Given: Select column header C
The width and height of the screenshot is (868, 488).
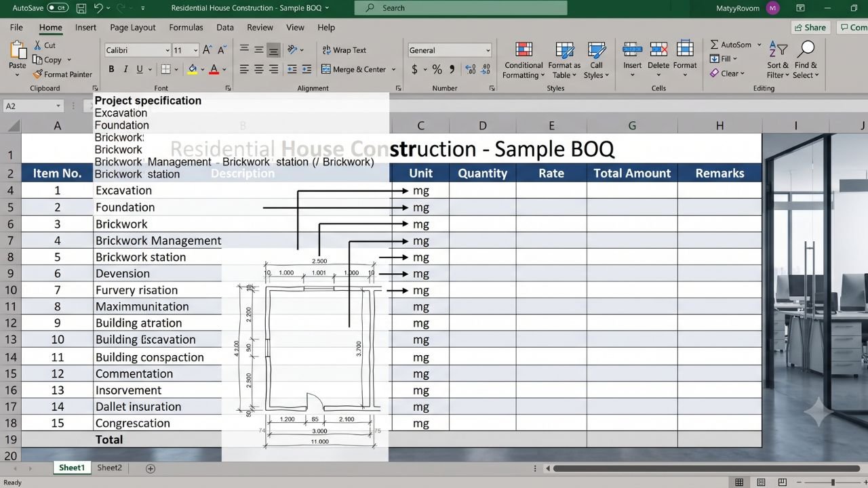Looking at the screenshot, I should click(x=420, y=125).
